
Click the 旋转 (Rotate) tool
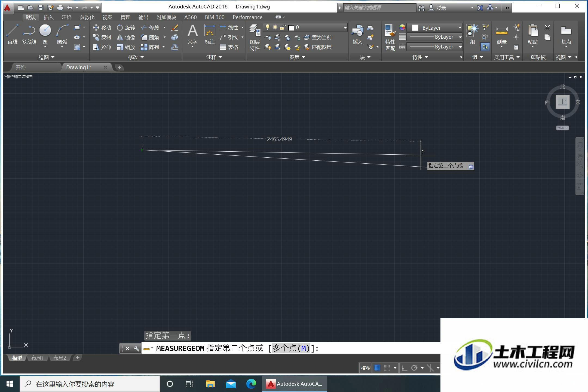tap(126, 27)
